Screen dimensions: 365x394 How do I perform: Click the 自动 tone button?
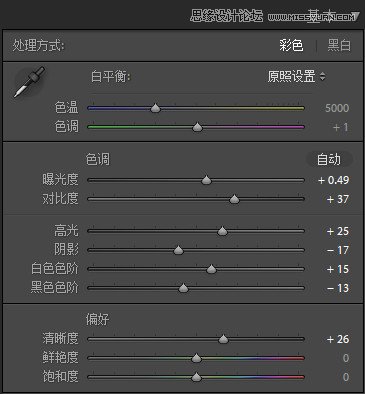(329, 159)
